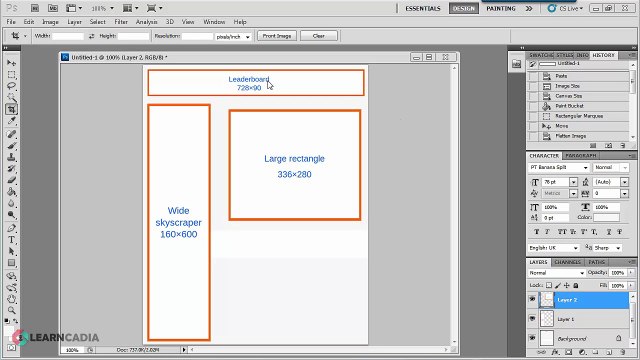Launch Mini Bridge from application bar

(53, 8)
